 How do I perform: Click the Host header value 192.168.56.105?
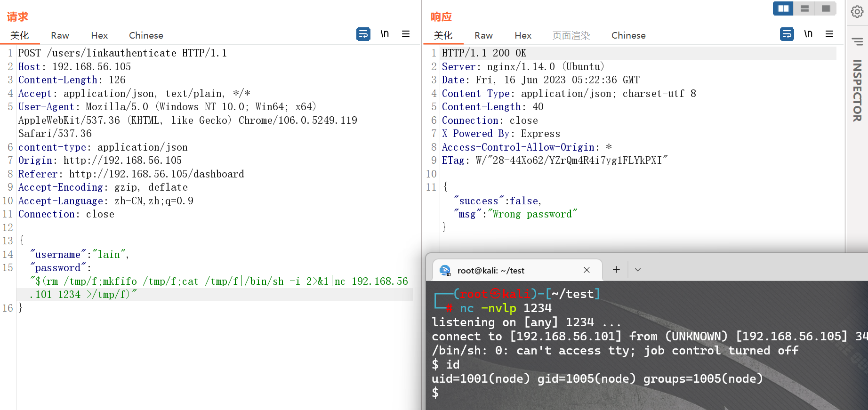click(92, 67)
